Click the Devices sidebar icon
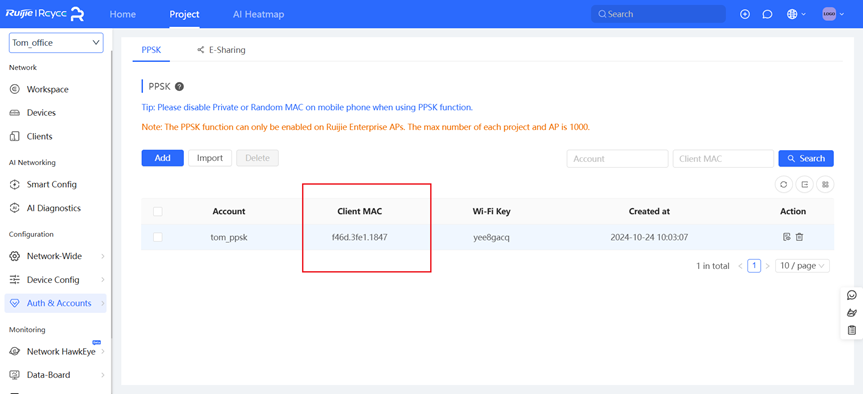The width and height of the screenshot is (863, 394). 15,113
